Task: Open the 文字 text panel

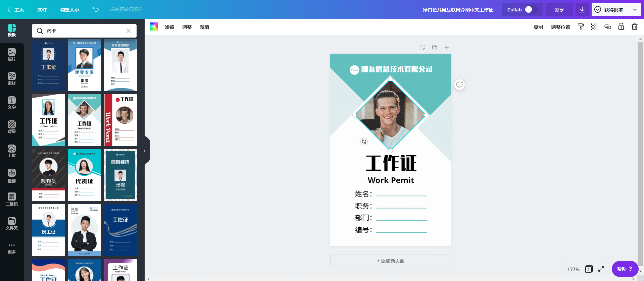Action: point(12,103)
